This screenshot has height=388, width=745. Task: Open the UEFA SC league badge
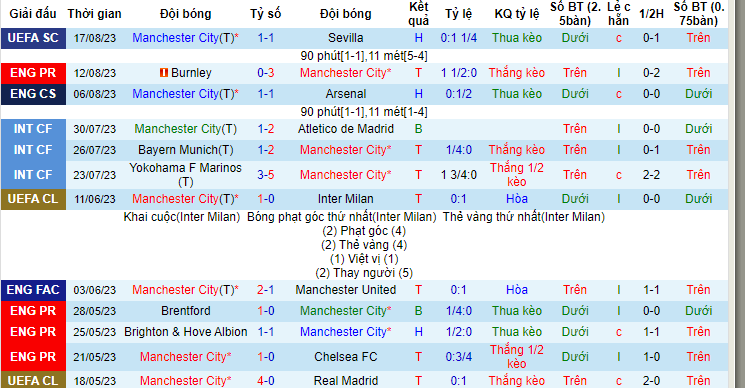point(33,38)
